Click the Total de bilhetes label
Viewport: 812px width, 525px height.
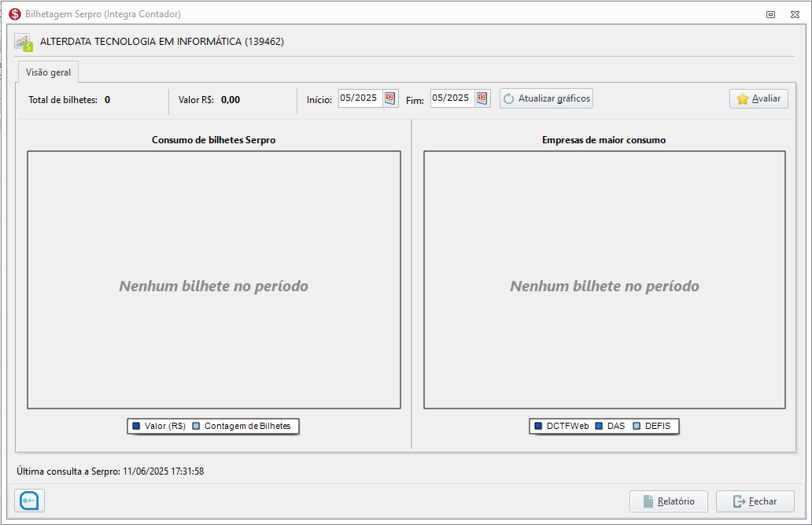click(x=63, y=100)
